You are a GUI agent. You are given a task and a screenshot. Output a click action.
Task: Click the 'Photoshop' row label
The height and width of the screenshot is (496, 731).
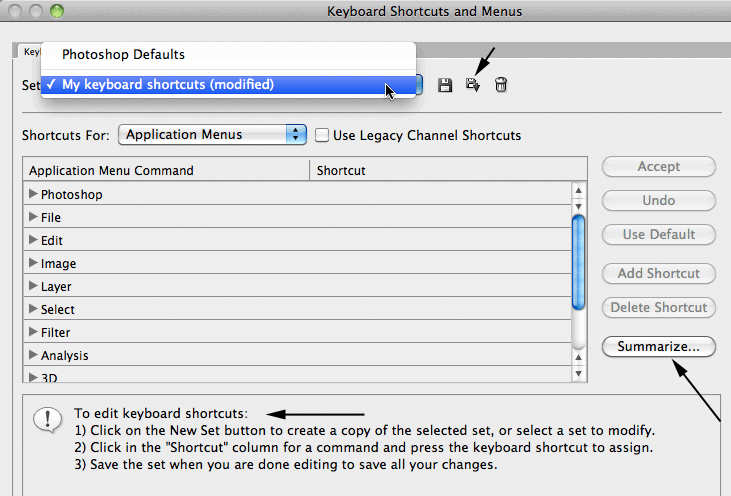(72, 195)
